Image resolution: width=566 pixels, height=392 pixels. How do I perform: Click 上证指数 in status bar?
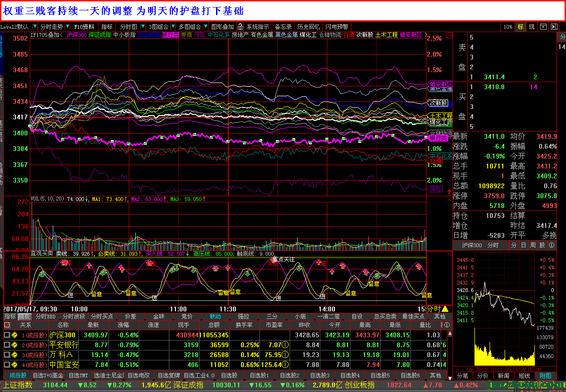17,385
